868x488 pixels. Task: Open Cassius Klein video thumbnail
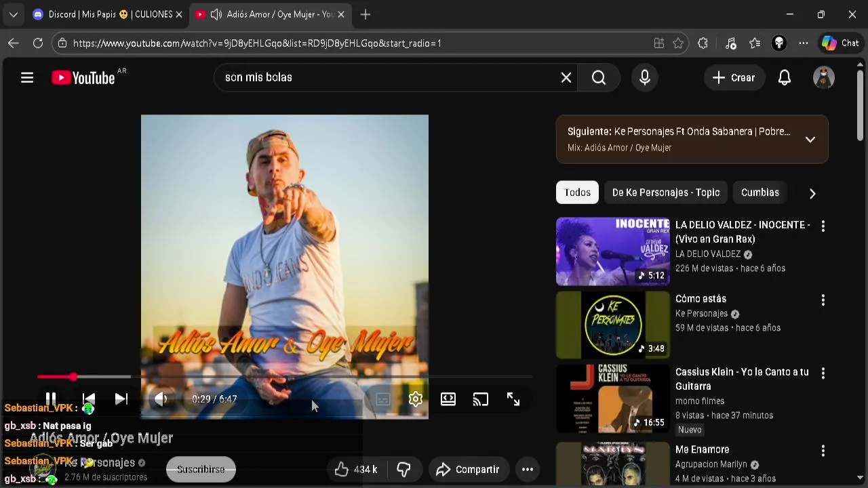tap(613, 399)
